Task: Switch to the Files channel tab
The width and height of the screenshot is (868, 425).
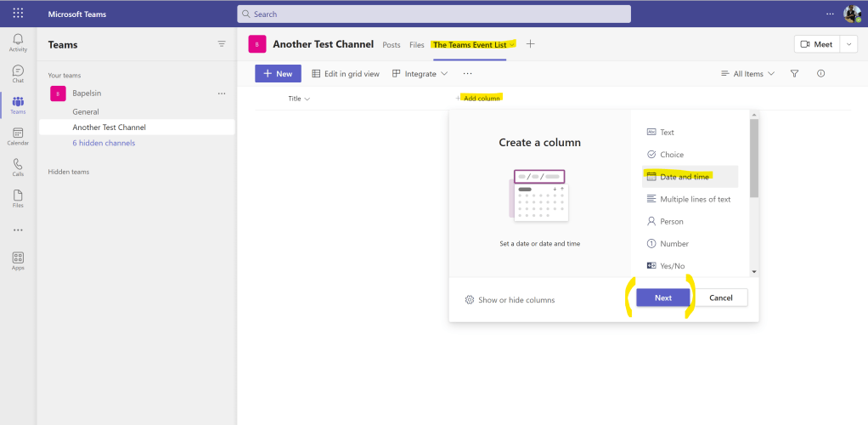Action: pos(417,44)
